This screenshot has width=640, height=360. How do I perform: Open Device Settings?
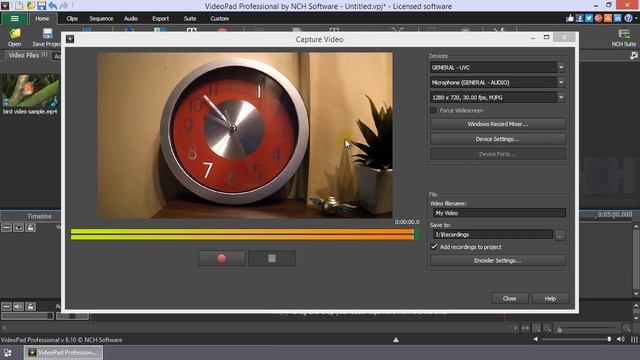pos(498,139)
